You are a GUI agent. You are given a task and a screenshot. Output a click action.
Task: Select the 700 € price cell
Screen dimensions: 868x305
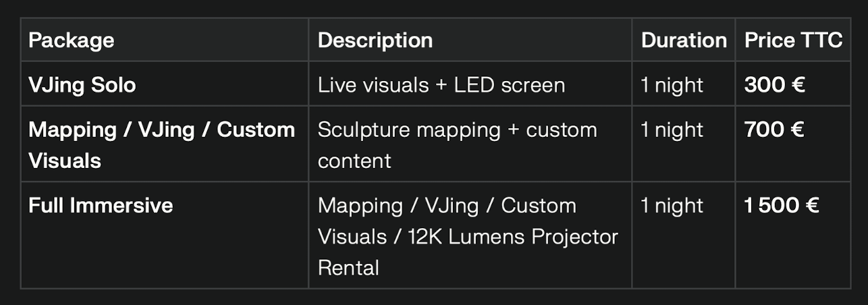click(x=774, y=130)
